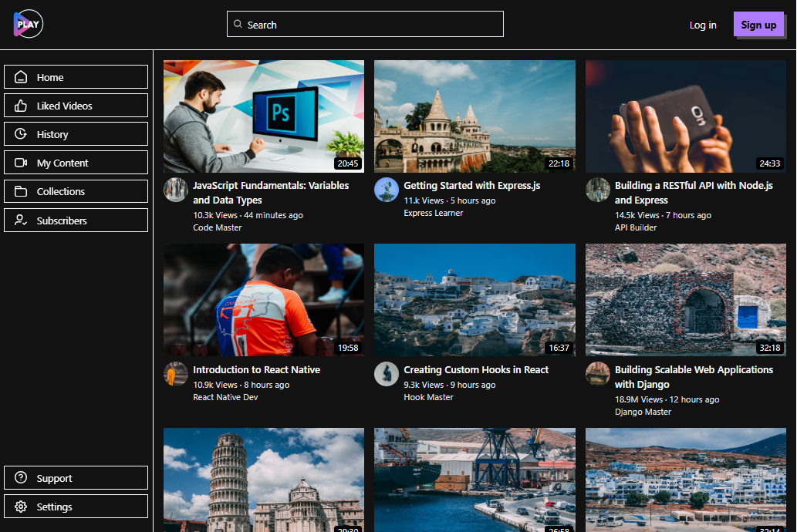Image resolution: width=797 pixels, height=532 pixels.
Task: Click the Code Master channel name
Action: (217, 227)
